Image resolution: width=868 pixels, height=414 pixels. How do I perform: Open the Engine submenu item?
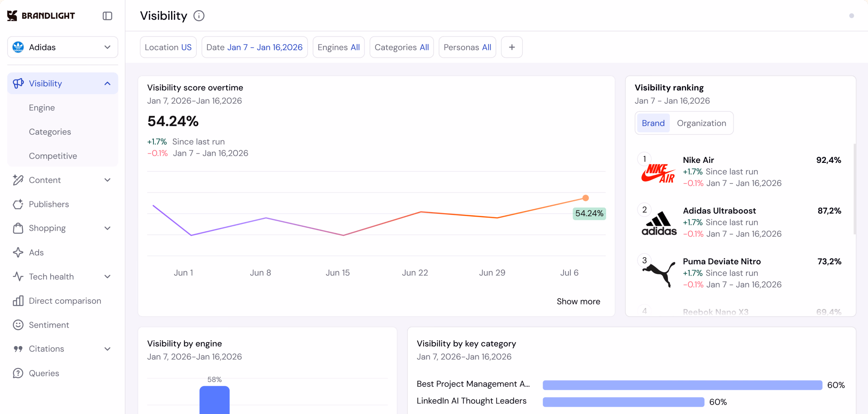pos(42,108)
